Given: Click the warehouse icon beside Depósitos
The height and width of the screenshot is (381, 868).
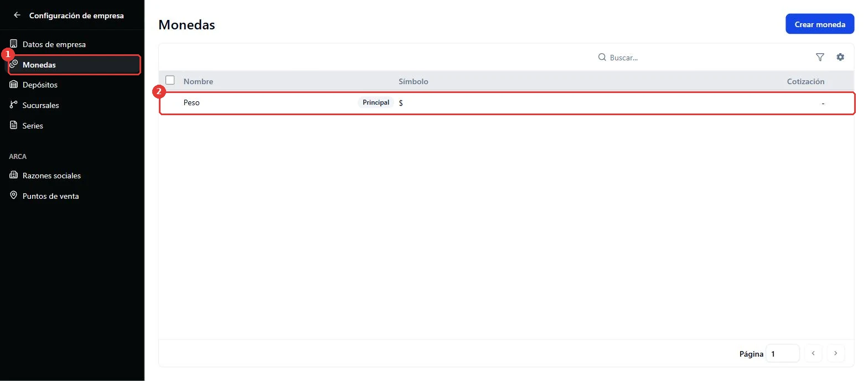Looking at the screenshot, I should (14, 85).
